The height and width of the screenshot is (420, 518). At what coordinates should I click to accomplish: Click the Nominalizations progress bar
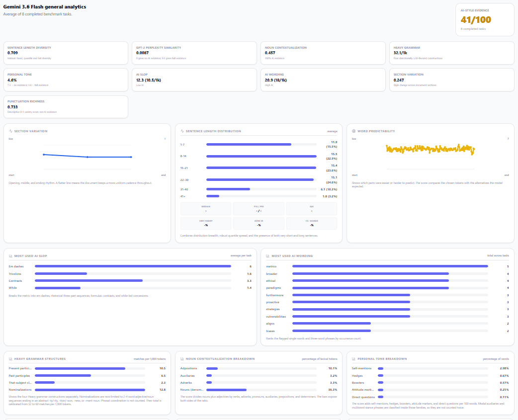click(90, 390)
